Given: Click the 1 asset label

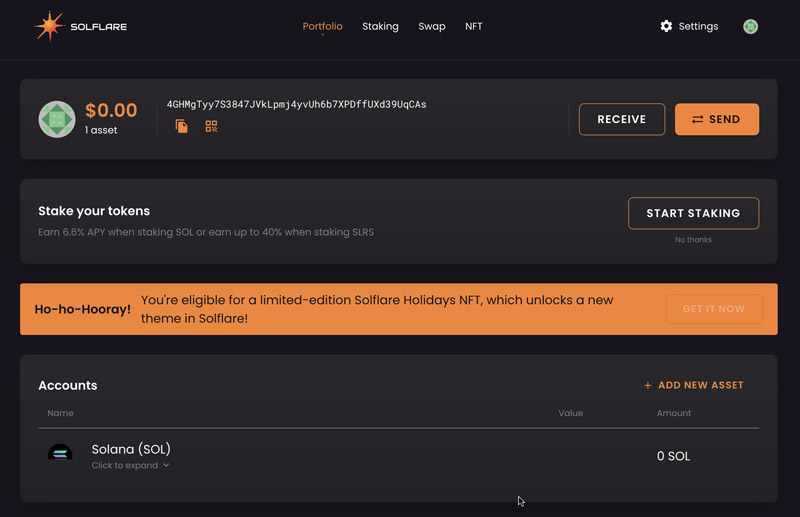Looking at the screenshot, I should [101, 130].
